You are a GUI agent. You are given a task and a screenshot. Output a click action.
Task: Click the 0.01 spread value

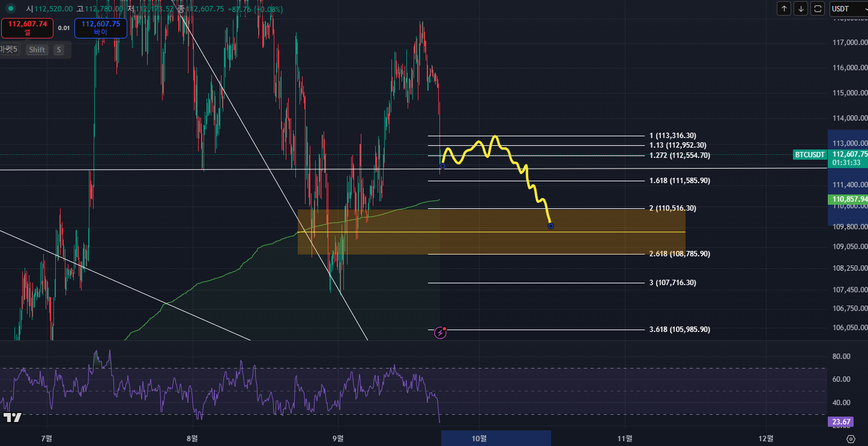tap(64, 28)
